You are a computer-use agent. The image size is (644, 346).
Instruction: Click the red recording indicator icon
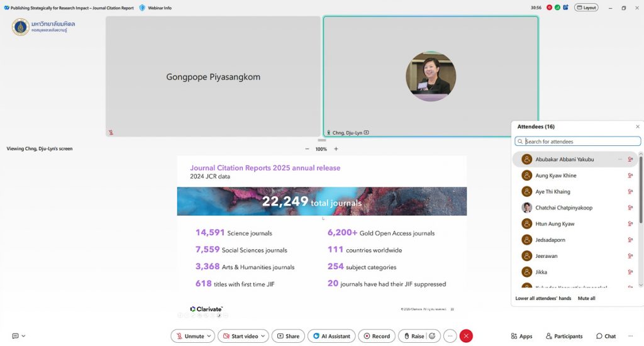550,8
